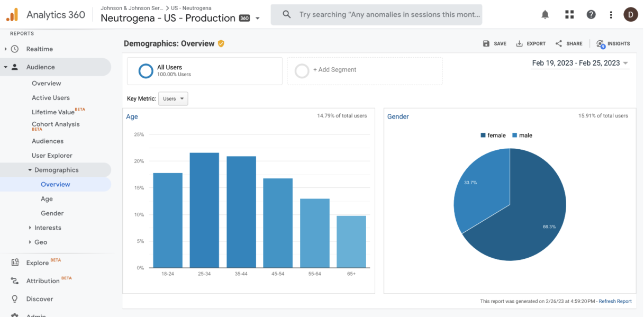
Task: Click the '14.79% of total users' text
Action: [x=342, y=115]
